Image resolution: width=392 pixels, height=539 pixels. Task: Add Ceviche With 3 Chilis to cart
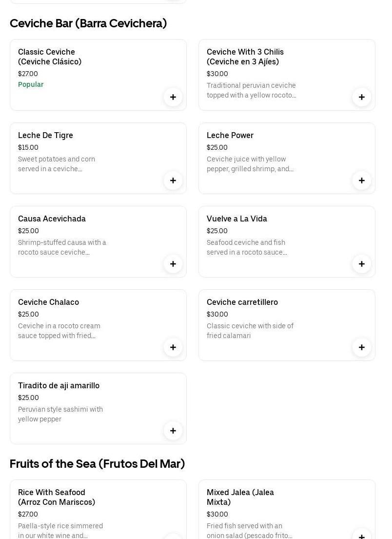[x=362, y=97]
